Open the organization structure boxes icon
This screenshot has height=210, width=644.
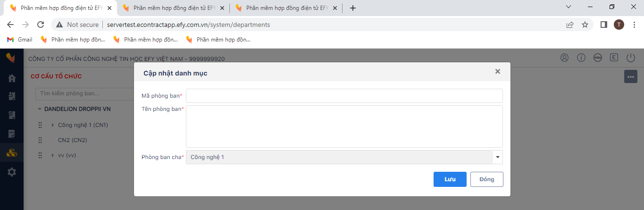12,153
